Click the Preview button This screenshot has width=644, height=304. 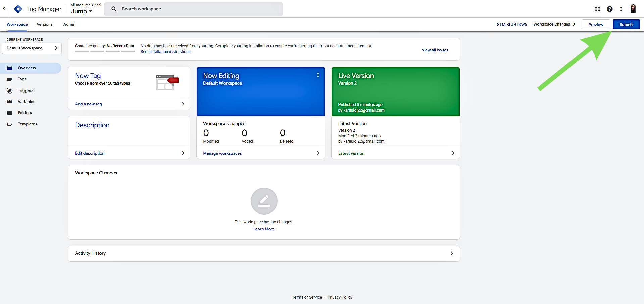pyautogui.click(x=595, y=25)
